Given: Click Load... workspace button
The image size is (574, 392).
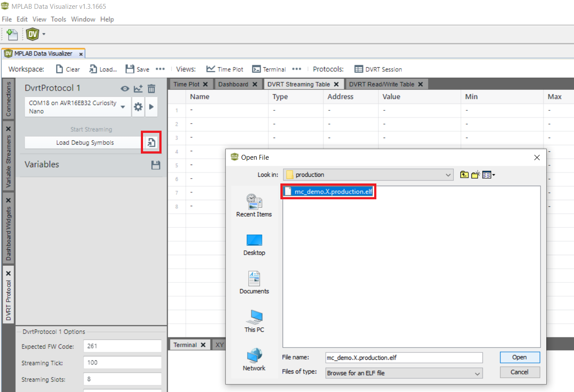Looking at the screenshot, I should 103,69.
